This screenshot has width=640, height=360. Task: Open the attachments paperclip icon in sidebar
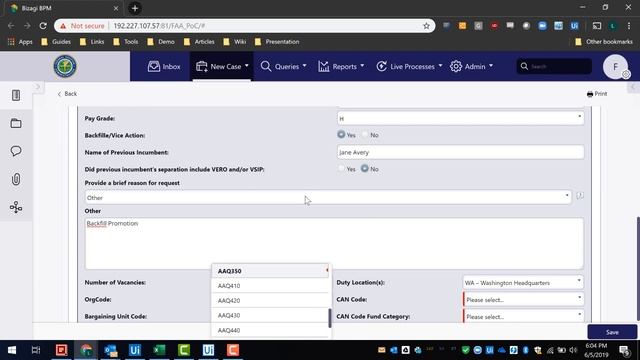[x=16, y=179]
